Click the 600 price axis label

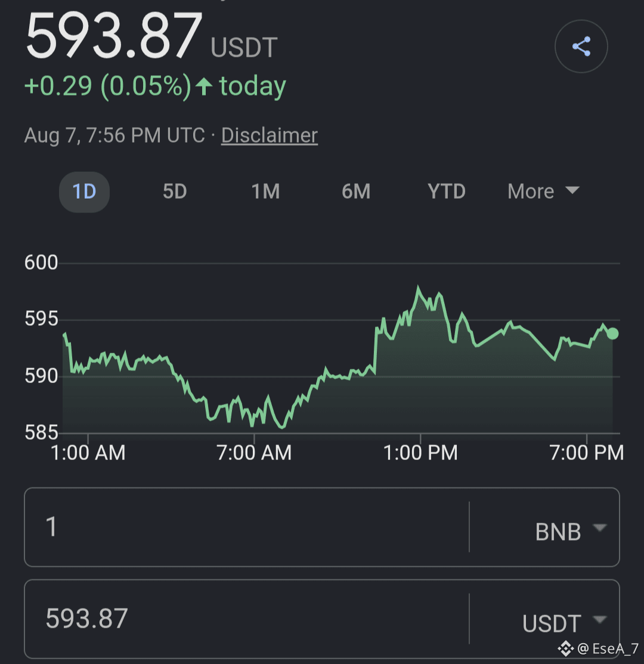[41, 262]
